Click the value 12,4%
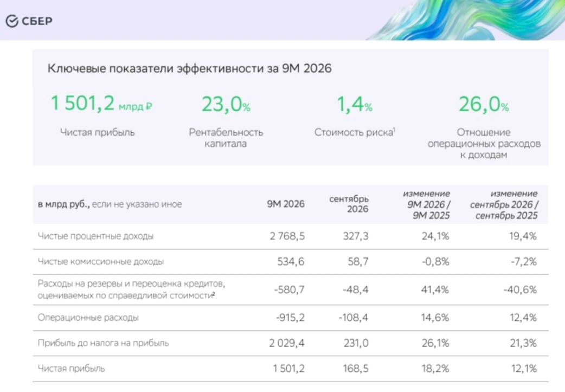 (x=523, y=317)
